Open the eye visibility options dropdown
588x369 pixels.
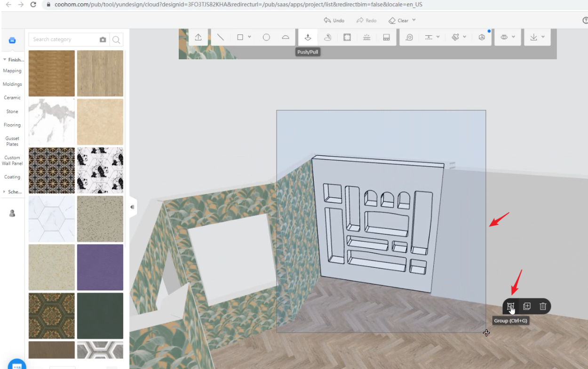click(513, 37)
